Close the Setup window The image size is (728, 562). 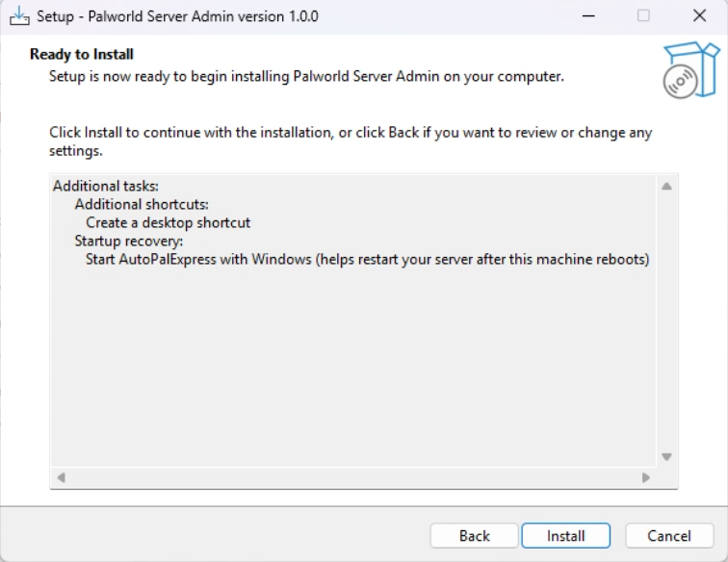pos(699,16)
